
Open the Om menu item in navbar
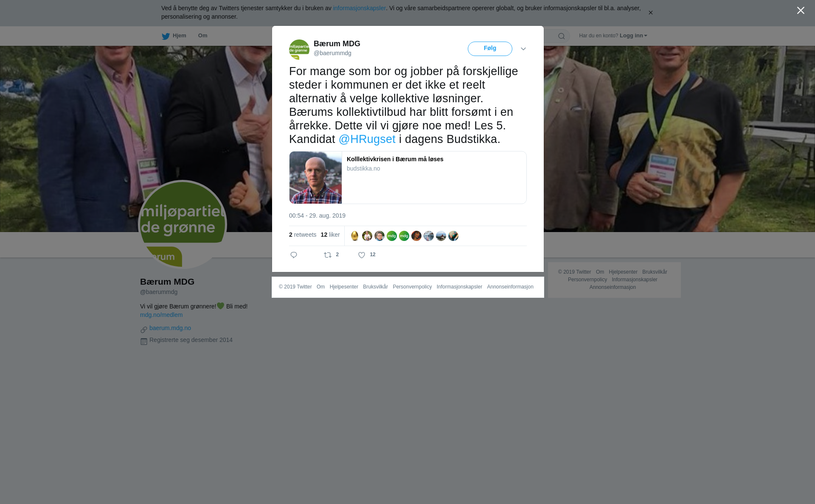click(203, 36)
